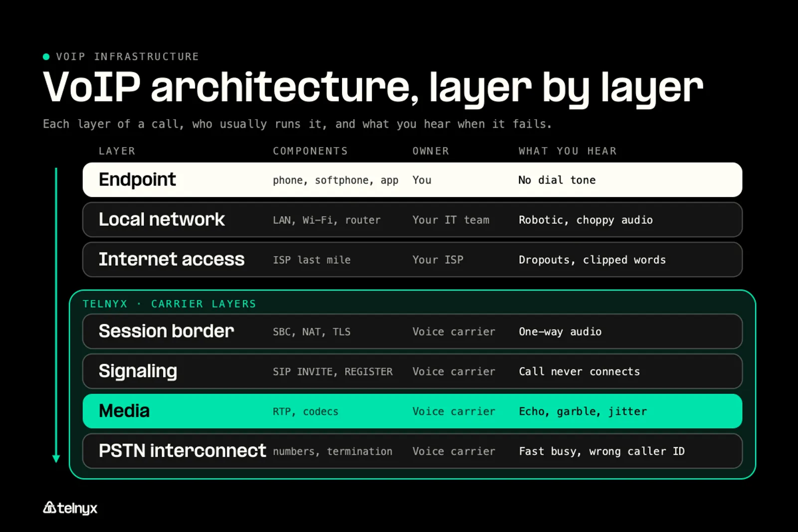Image resolution: width=798 pixels, height=532 pixels.
Task: Click 'RTP, codecs' components
Action: 305,411
